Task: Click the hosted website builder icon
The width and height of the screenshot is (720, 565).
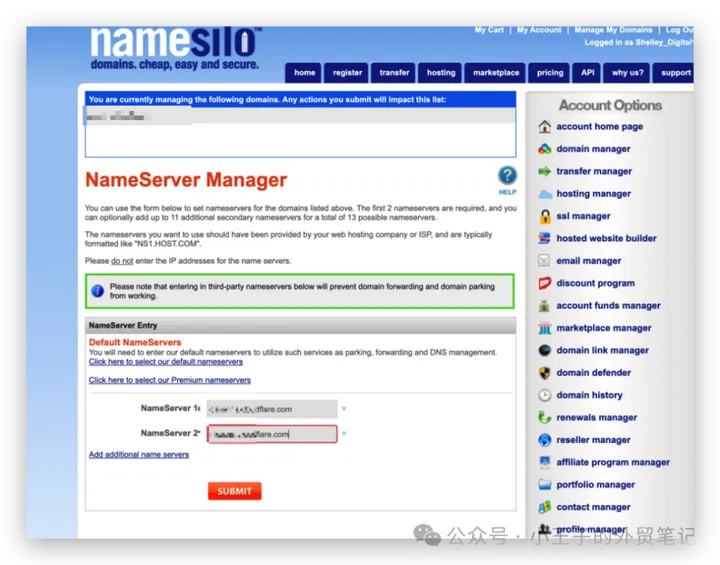Action: (545, 238)
